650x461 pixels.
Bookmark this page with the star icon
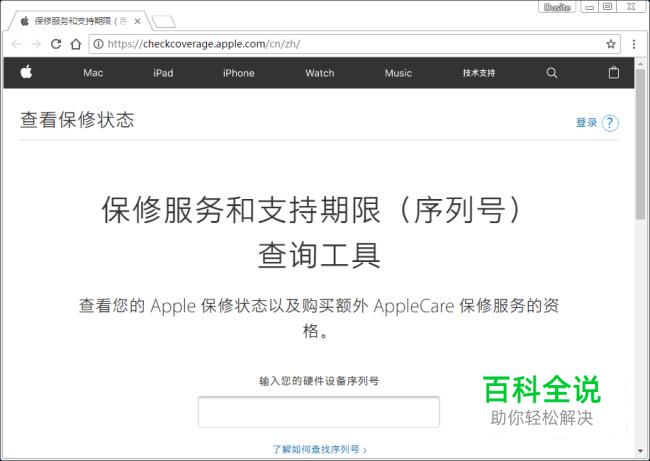click(x=611, y=44)
